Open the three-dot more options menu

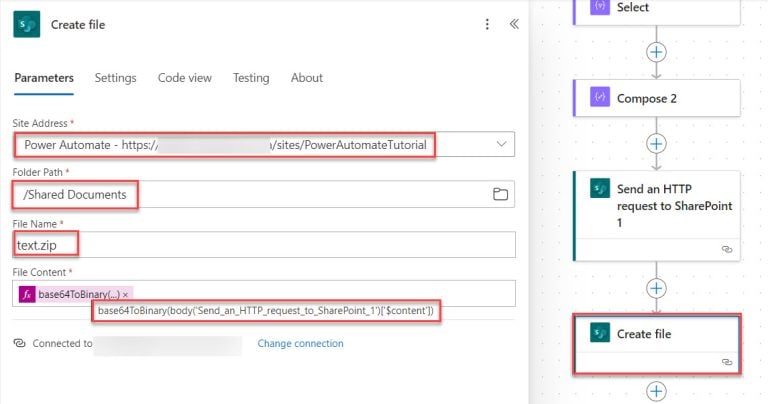(487, 24)
